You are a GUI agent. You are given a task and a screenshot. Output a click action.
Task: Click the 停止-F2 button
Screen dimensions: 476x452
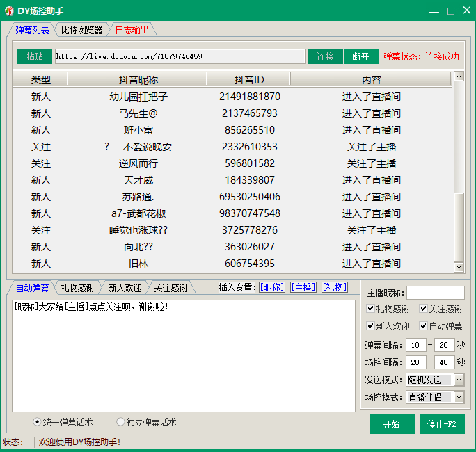(x=442, y=424)
